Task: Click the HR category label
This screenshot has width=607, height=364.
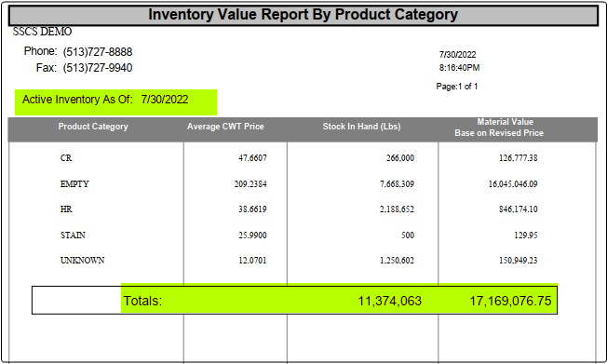Action: [x=66, y=209]
